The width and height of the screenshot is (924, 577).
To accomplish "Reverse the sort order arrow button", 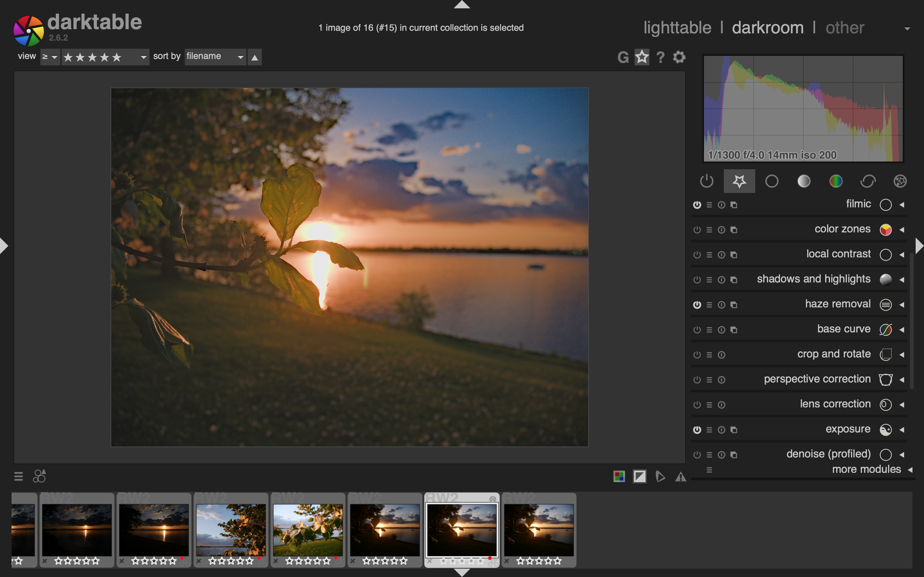I will (255, 57).
